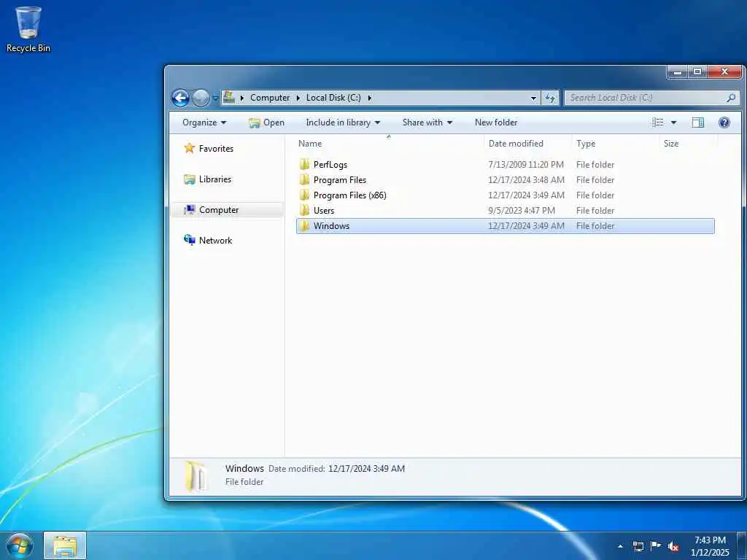
Task: Click the search magnifier icon
Action: pos(731,98)
